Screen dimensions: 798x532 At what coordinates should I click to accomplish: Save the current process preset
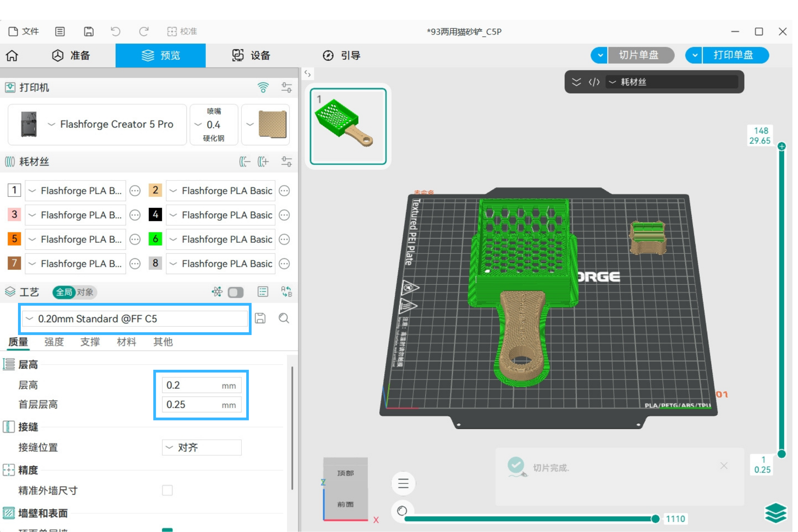(x=261, y=318)
